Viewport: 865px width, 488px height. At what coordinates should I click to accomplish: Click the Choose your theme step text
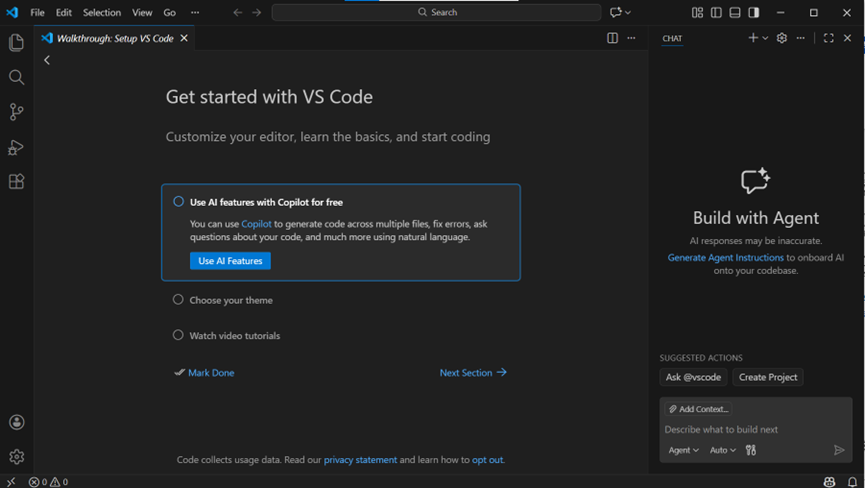tap(231, 300)
